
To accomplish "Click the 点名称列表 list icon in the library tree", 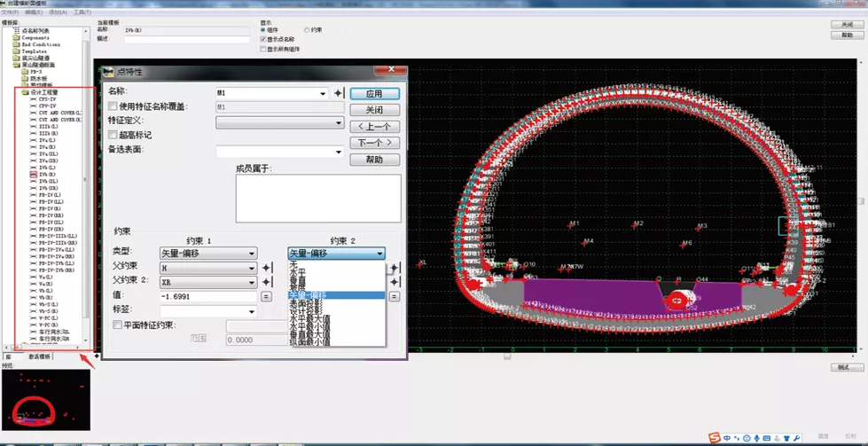I will point(16,30).
